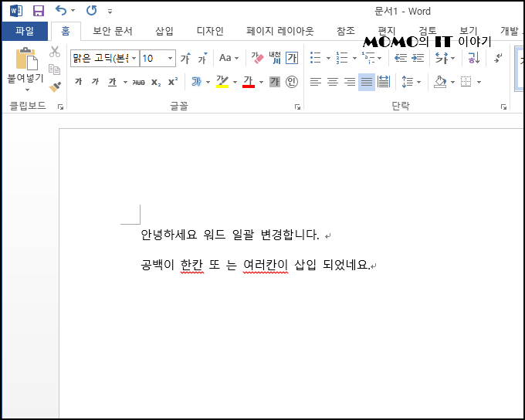525x420 pixels.
Task: Open the 삽입 tab
Action: [164, 31]
